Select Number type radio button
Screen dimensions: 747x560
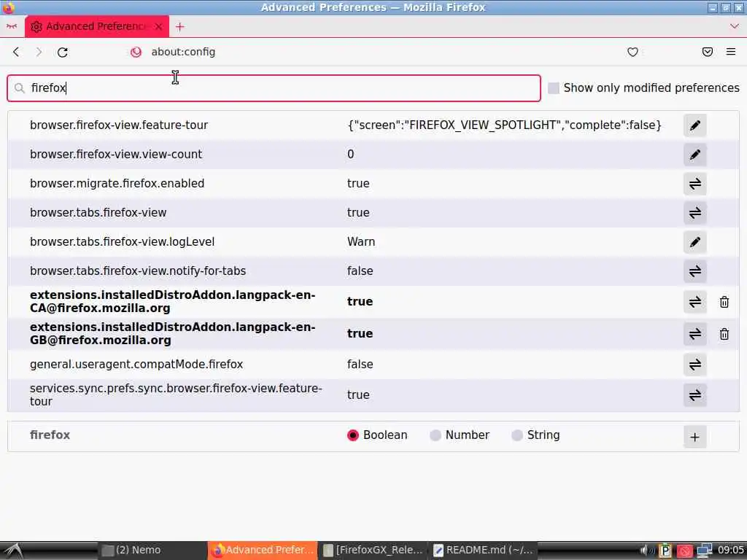pyautogui.click(x=435, y=435)
